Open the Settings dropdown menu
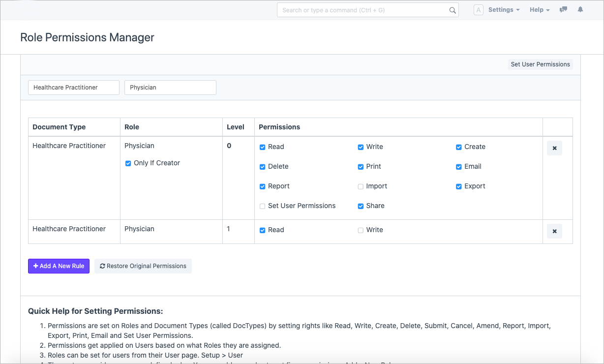 (504, 10)
